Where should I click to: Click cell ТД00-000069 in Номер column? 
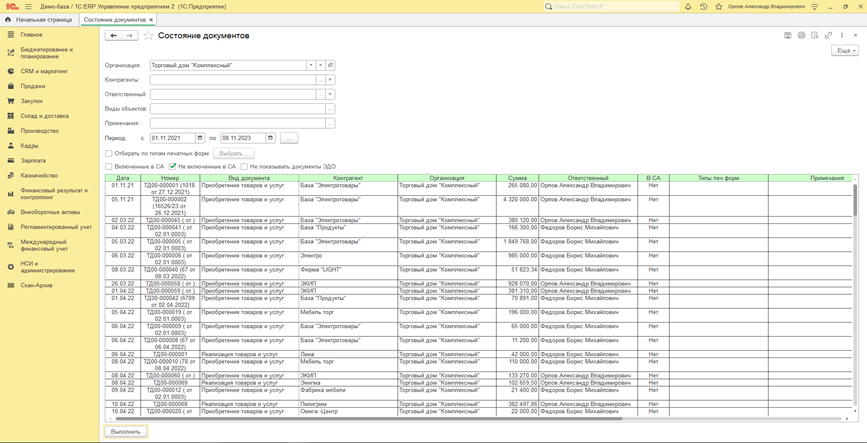click(x=170, y=382)
